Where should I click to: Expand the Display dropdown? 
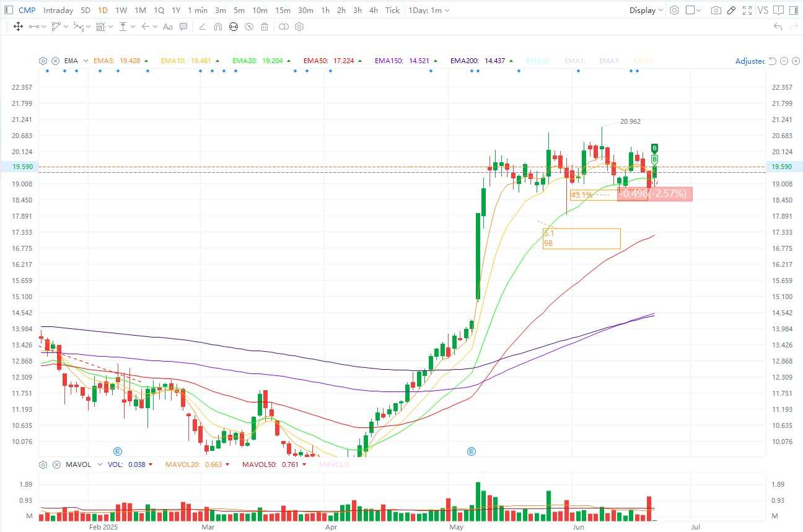tap(646, 11)
